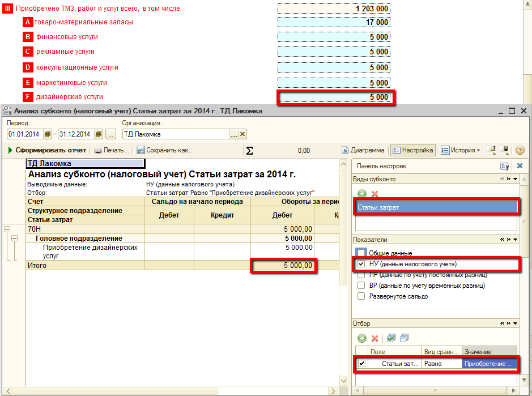
Task: Enable the Развернутое сальдо checkbox
Action: click(361, 296)
